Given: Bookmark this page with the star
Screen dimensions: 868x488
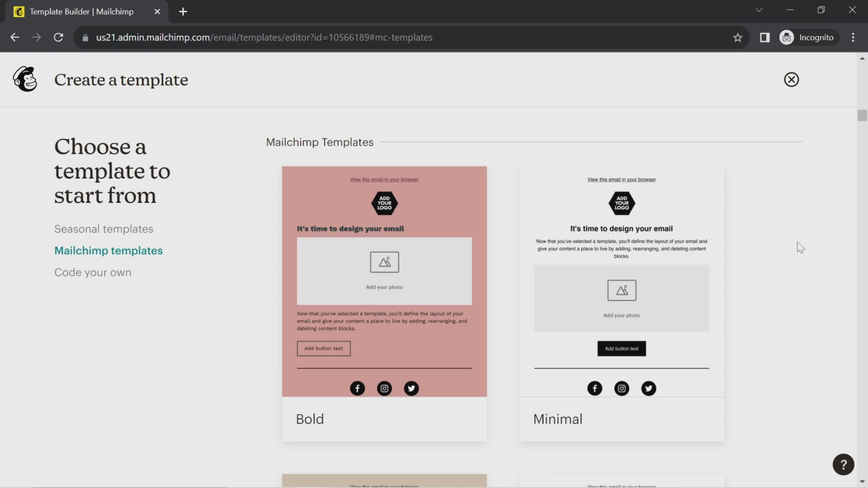Looking at the screenshot, I should click(738, 37).
